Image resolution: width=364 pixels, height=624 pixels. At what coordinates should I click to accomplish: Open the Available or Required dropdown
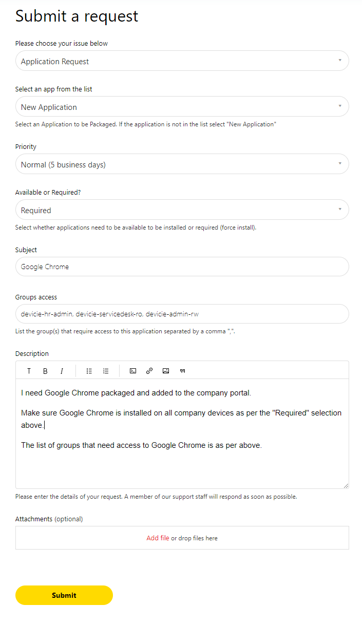(182, 210)
